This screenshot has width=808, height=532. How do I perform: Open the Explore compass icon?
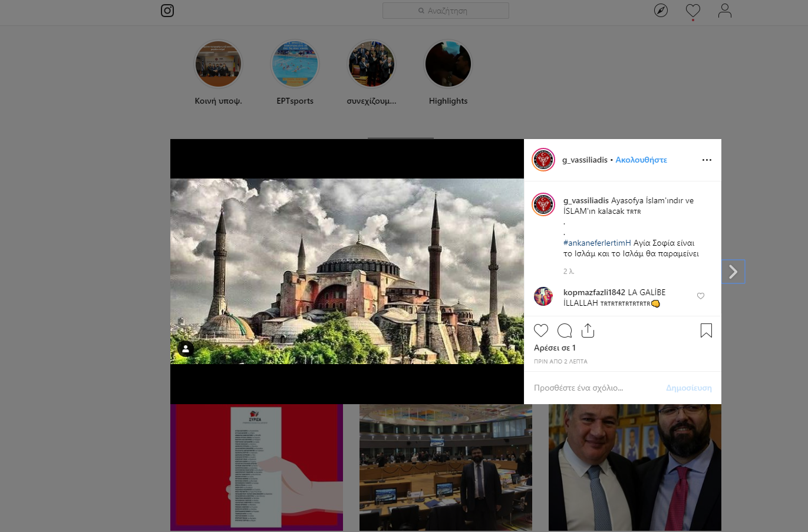[661, 11]
